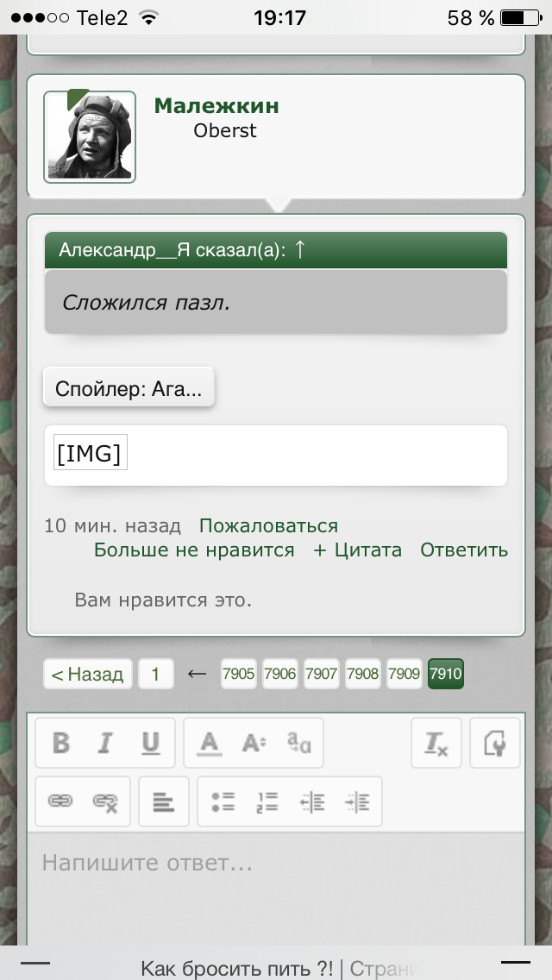This screenshot has width=552, height=980.
Task: Open text alignment options
Action: click(164, 801)
